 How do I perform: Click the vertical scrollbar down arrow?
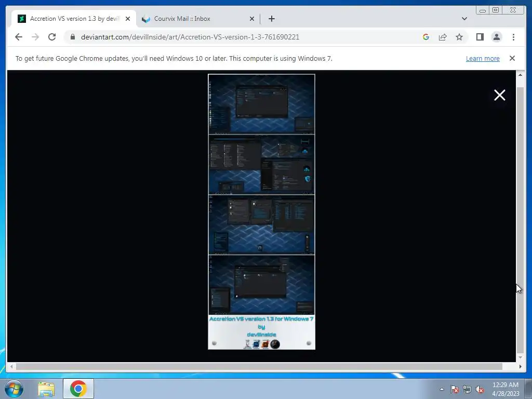click(x=520, y=357)
